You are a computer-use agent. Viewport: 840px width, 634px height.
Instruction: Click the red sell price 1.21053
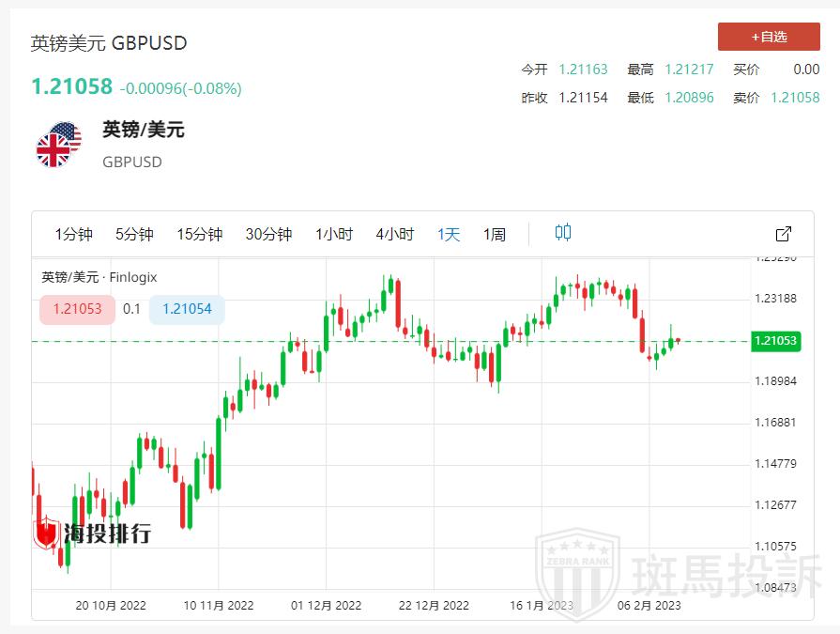[77, 309]
